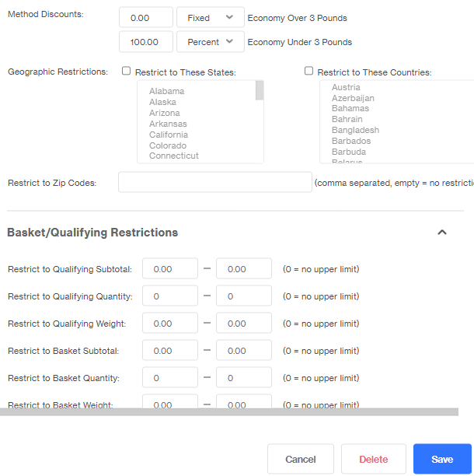The width and height of the screenshot is (474, 476).
Task: Open the Percent discount type dropdown
Action: 211,42
